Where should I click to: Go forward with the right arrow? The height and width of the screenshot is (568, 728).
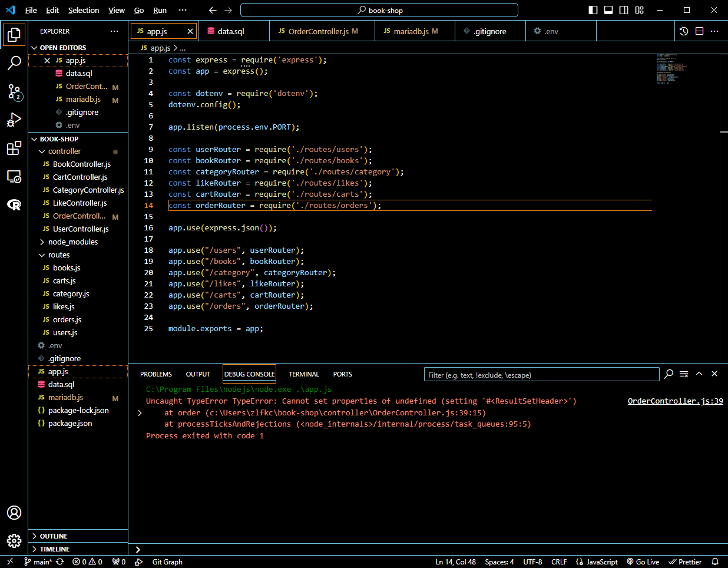click(x=229, y=10)
